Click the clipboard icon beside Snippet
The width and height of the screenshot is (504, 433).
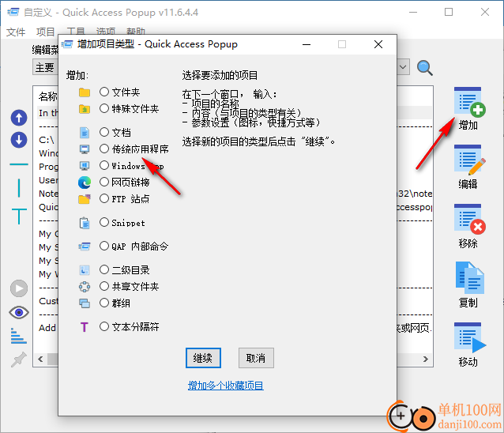pos(85,223)
